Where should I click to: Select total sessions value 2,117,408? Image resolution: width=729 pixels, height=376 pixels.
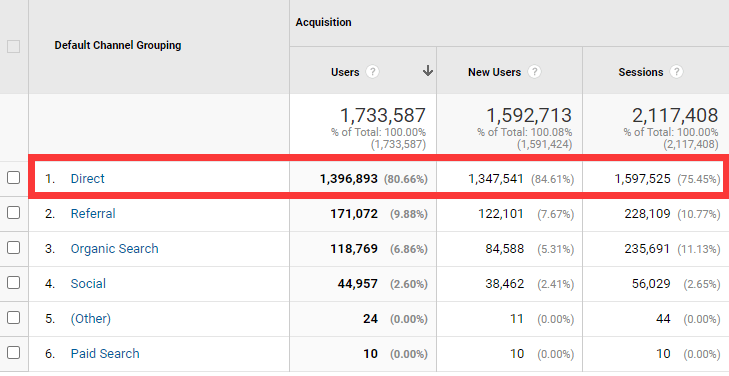click(675, 115)
